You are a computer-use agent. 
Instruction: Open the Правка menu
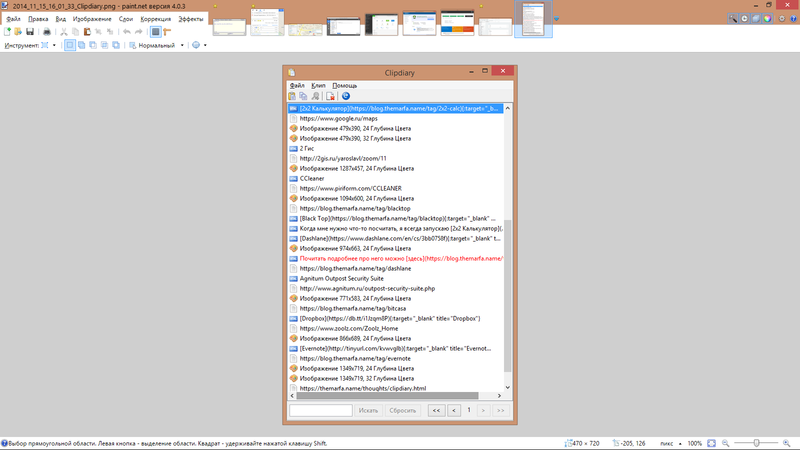[x=38, y=19]
